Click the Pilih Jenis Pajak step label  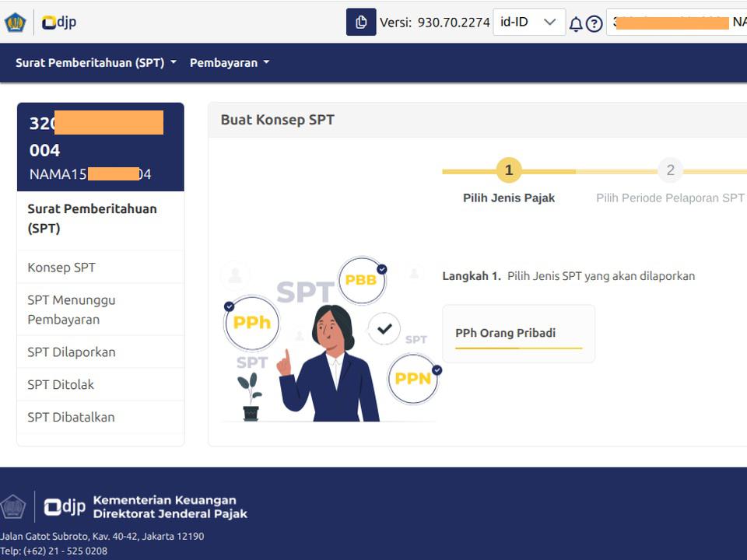click(x=509, y=198)
